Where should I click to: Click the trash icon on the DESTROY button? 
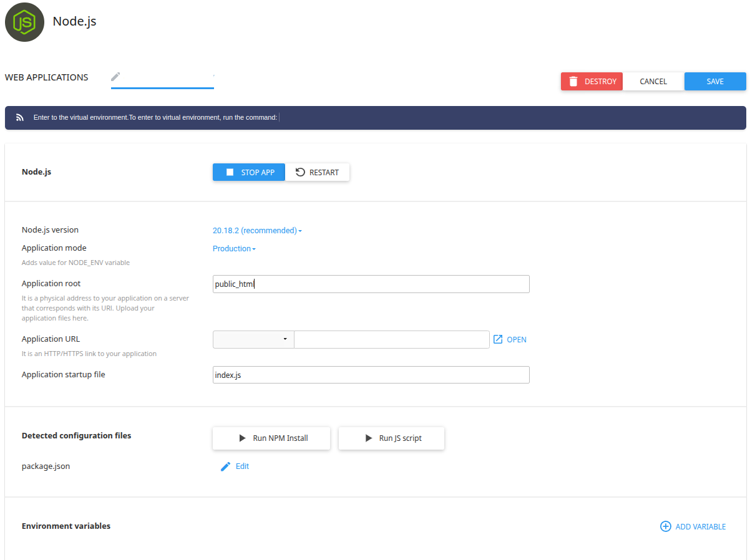click(573, 81)
